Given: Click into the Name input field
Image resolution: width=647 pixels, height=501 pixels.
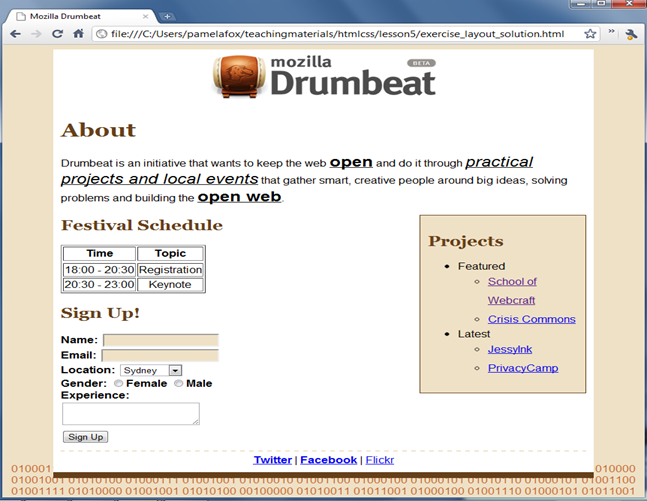Looking at the screenshot, I should (161, 340).
